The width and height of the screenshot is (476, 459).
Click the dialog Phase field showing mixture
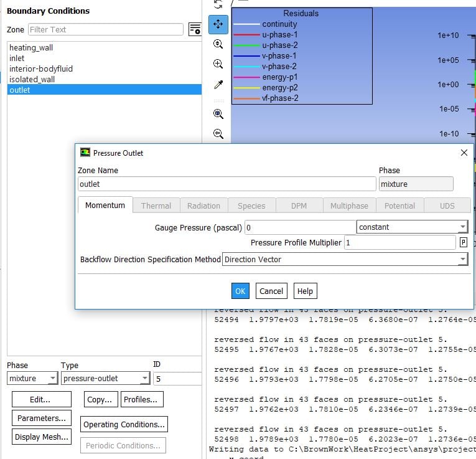point(416,184)
